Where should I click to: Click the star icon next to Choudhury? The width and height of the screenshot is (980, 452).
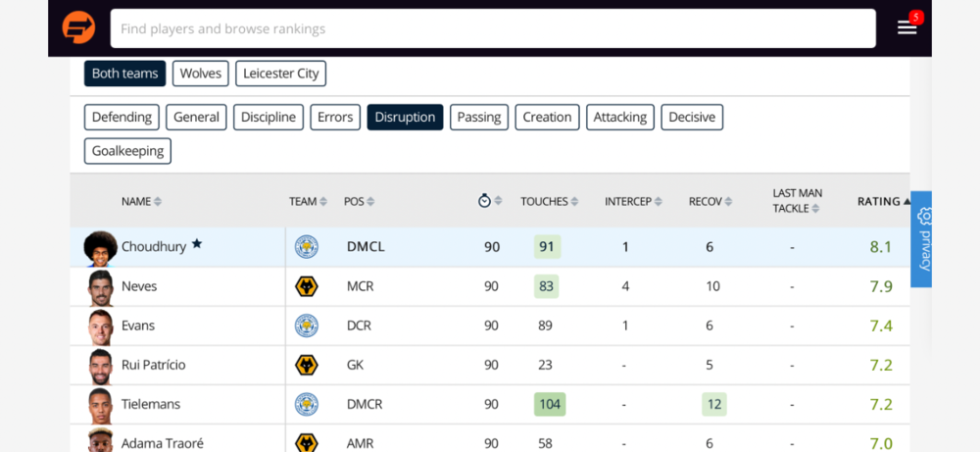(197, 244)
